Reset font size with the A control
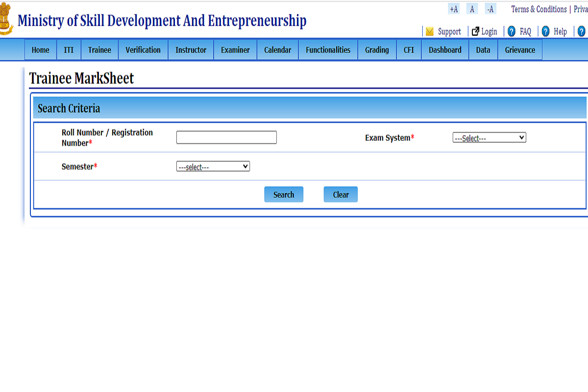Screen dimensions: 588x392 (472, 8)
